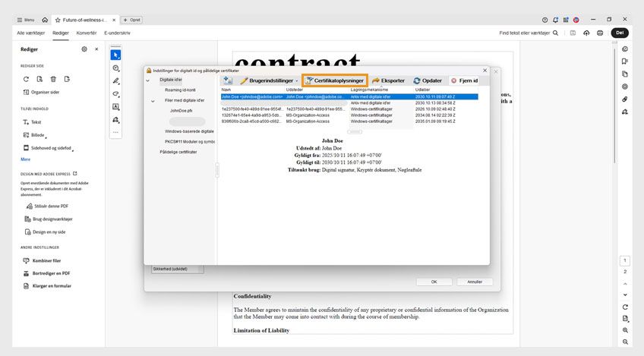Click the upload to cloud icon

point(586,33)
